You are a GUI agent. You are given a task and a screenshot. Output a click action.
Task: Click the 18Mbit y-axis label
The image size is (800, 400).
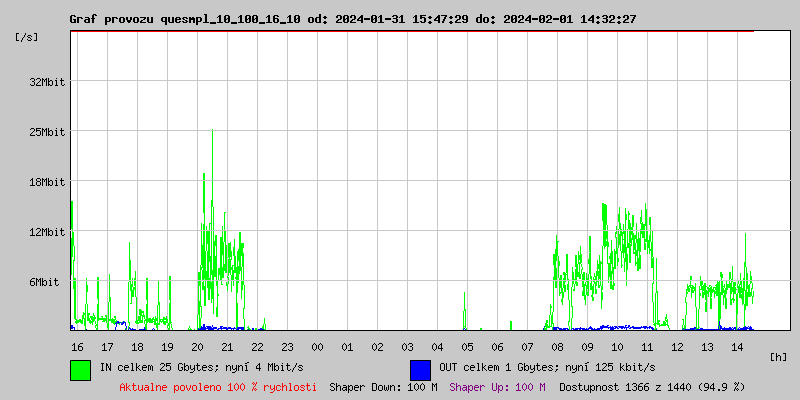tap(47, 182)
